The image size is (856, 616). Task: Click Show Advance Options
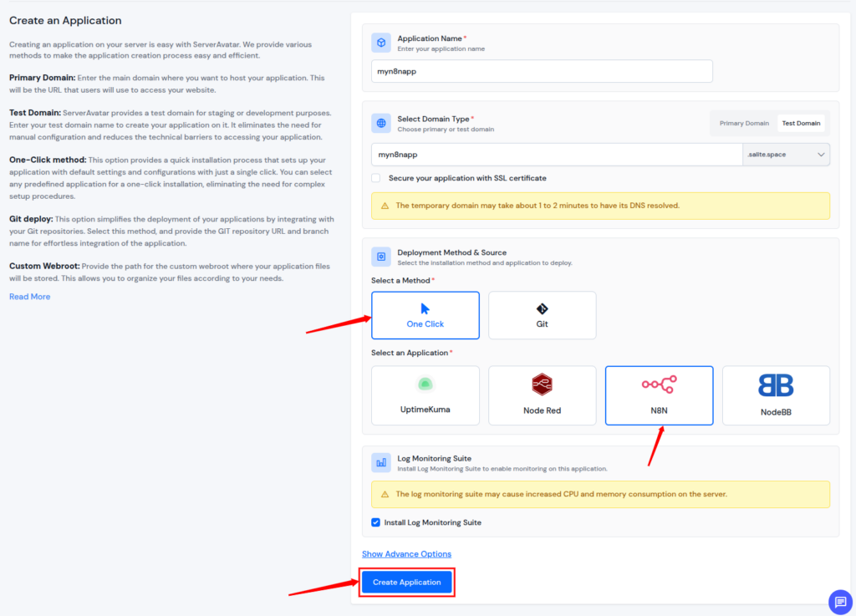coord(406,553)
